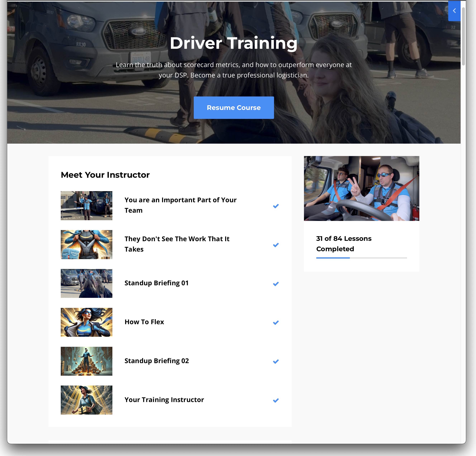476x456 pixels.
Task: Click the lessons completed progress bar
Action: click(x=361, y=258)
